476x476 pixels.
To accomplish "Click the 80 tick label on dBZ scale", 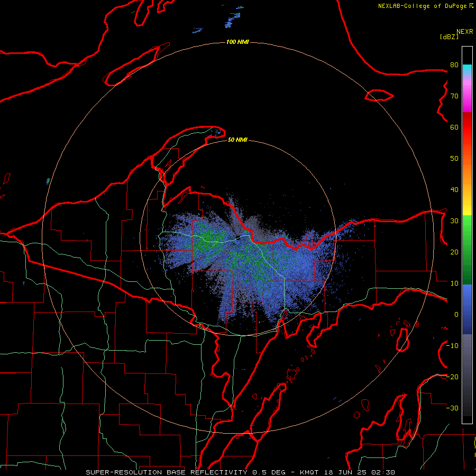I will click(x=454, y=65).
